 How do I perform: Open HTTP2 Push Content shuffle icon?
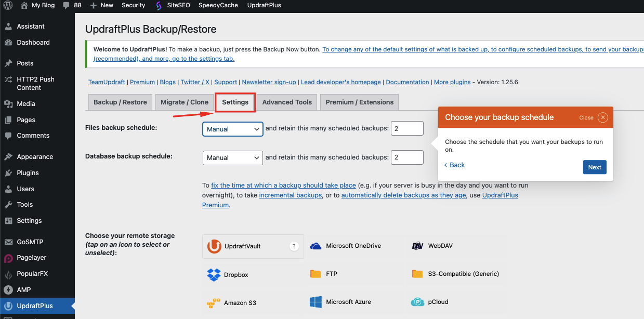(x=8, y=79)
